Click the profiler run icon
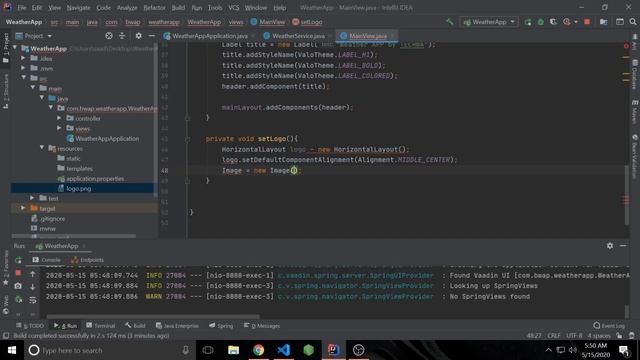The width and height of the screenshot is (640, 360). (x=567, y=22)
